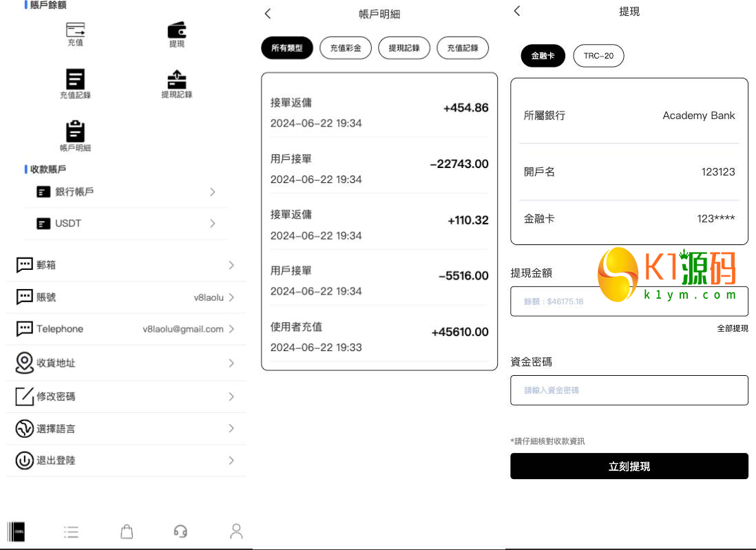Go back from the 帳戶明細 screen
The image size is (756, 550).
(268, 14)
